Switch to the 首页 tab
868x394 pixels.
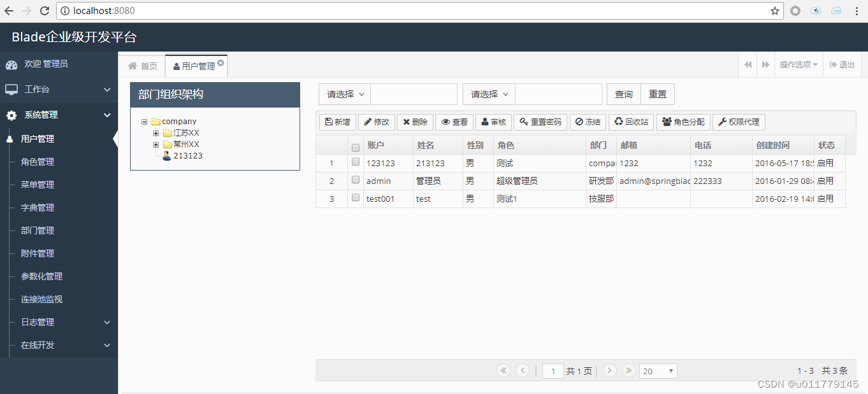pos(142,65)
